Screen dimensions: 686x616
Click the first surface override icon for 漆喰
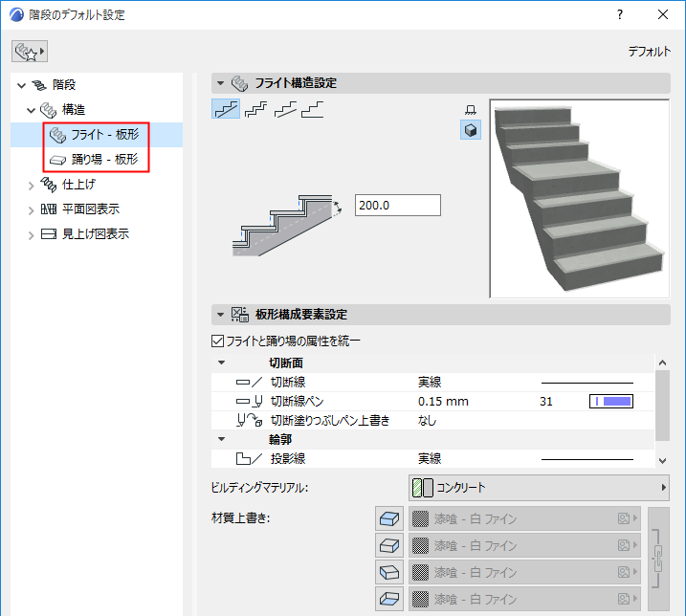tap(389, 518)
